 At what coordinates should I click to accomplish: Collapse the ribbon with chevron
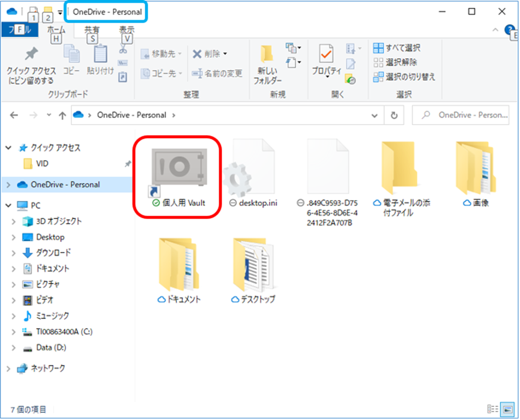coord(495,30)
